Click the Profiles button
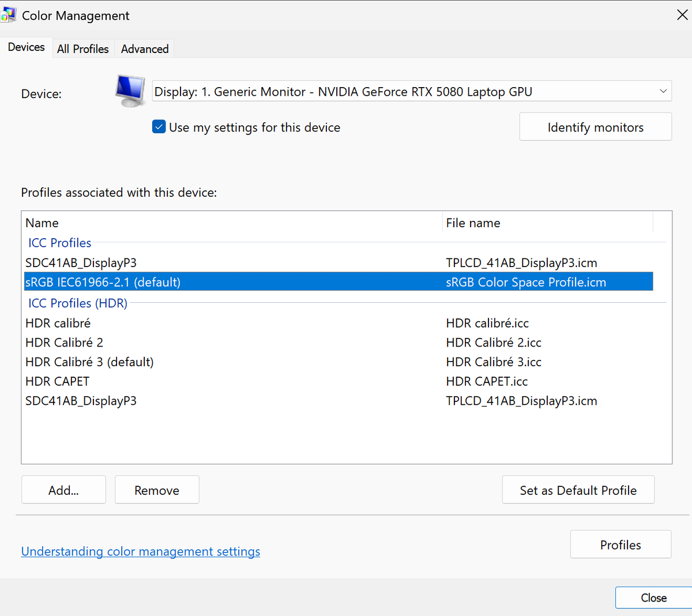Viewport: 692px width, 616px height. tap(620, 544)
